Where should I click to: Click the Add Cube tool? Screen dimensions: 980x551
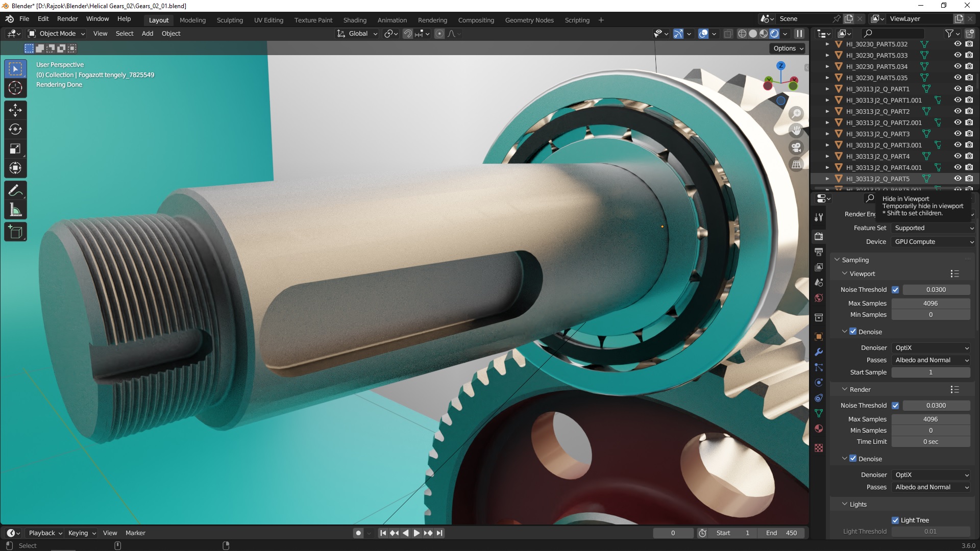[x=15, y=232]
